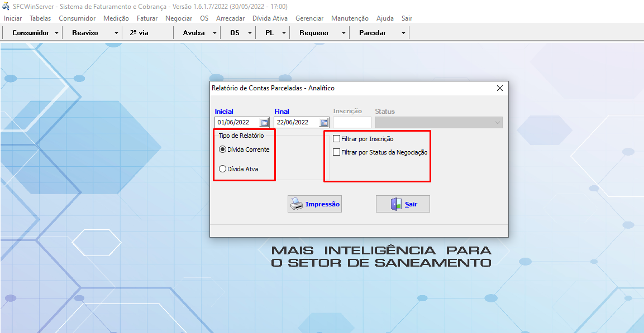The image size is (644, 333).
Task: Select the Dívida Corrente option
Action: pyautogui.click(x=223, y=149)
